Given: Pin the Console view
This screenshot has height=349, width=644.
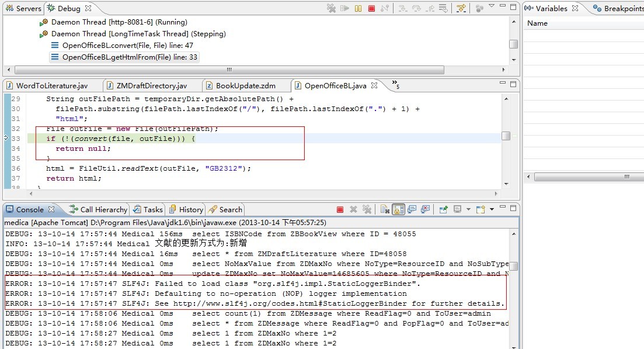Looking at the screenshot, I should [x=443, y=209].
